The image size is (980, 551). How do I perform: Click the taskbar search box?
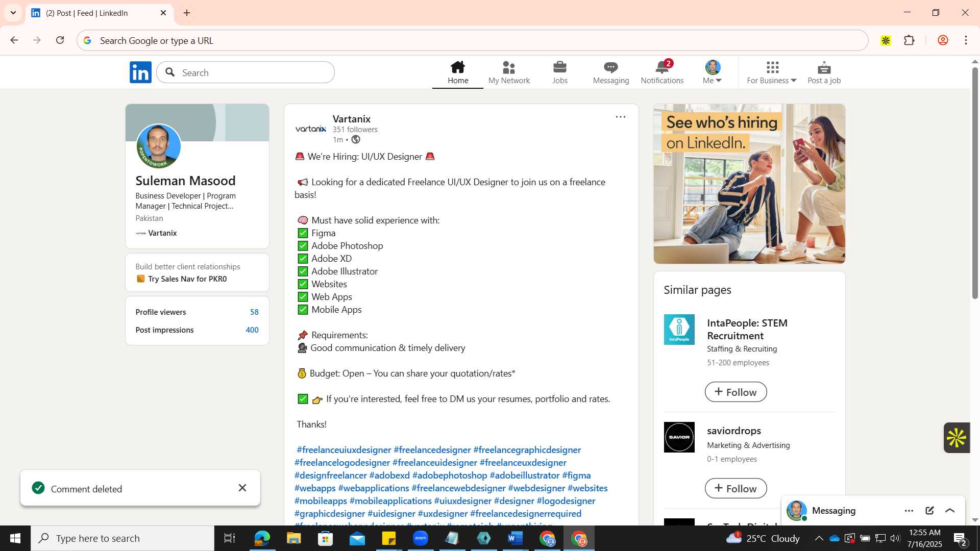(x=122, y=538)
